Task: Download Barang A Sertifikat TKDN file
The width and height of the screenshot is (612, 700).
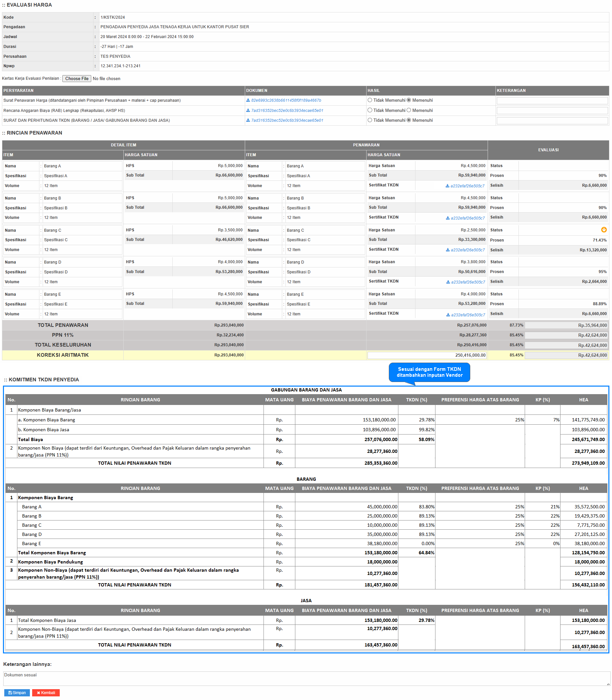Action: (467, 186)
